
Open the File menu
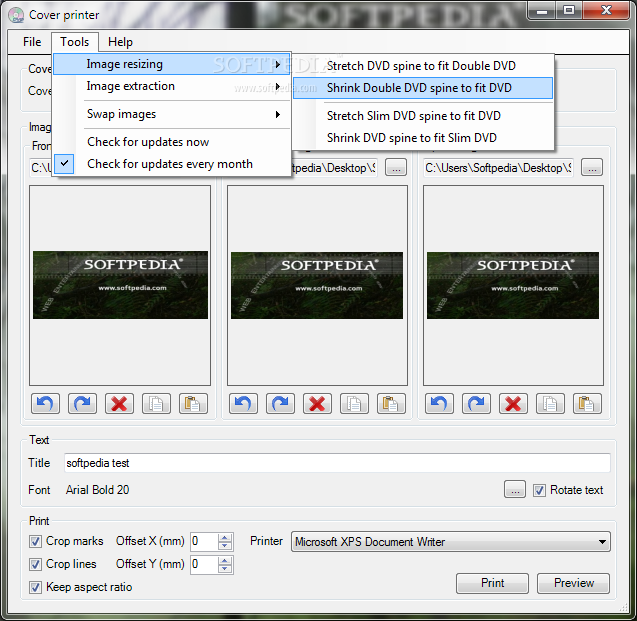coord(32,42)
